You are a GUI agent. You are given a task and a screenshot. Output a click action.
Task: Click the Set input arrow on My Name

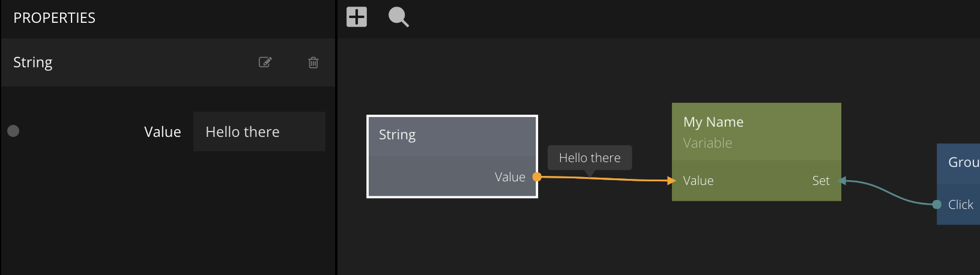click(x=842, y=181)
